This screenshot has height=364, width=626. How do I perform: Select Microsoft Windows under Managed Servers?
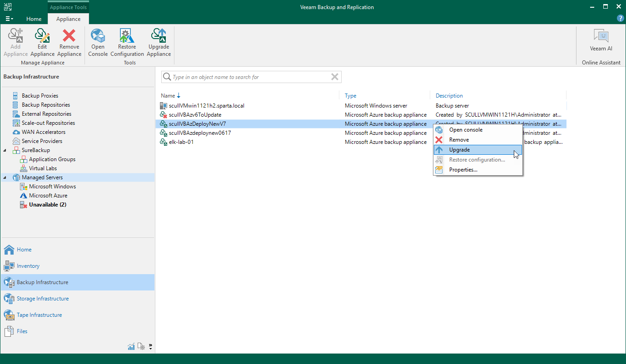[x=52, y=187]
